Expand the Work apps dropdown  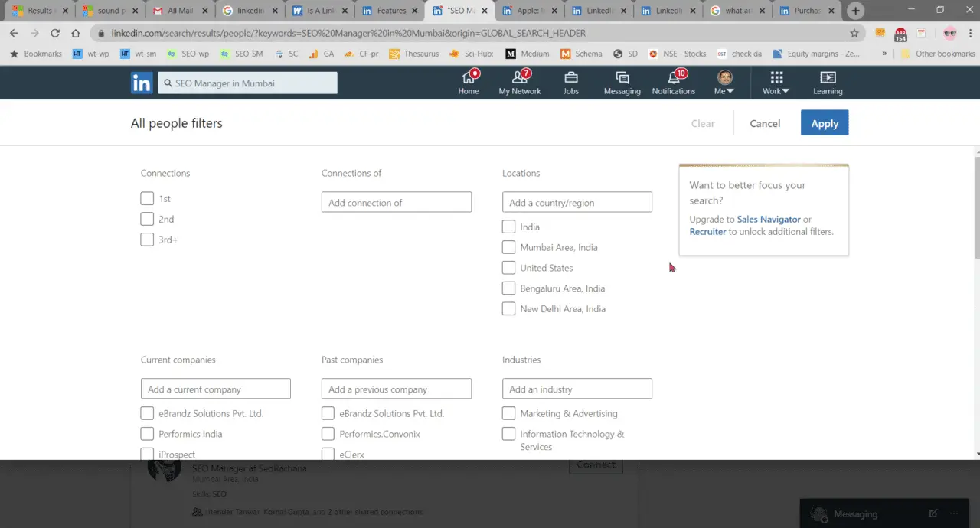point(776,83)
